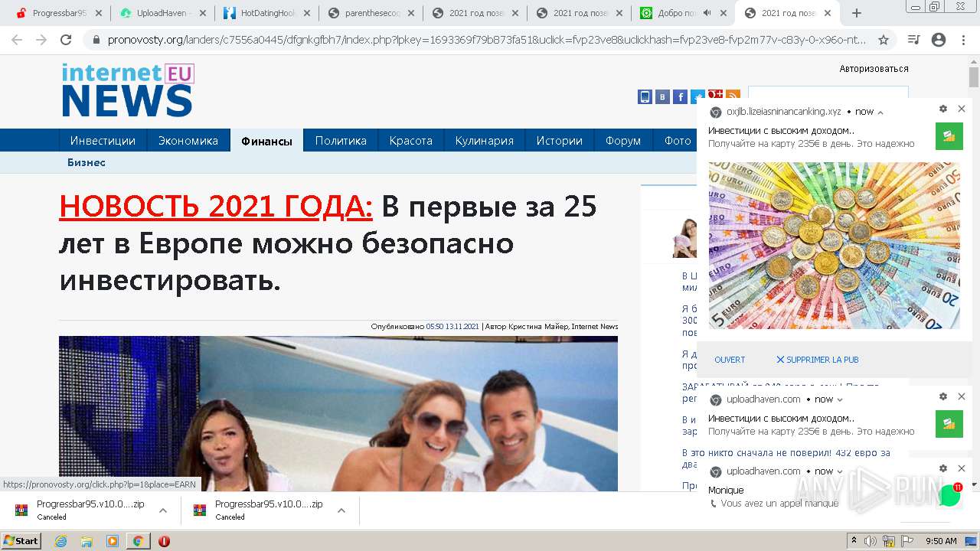Open the file explorer folder in taskbar
Viewport: 980px width, 551px height.
pos(87,541)
